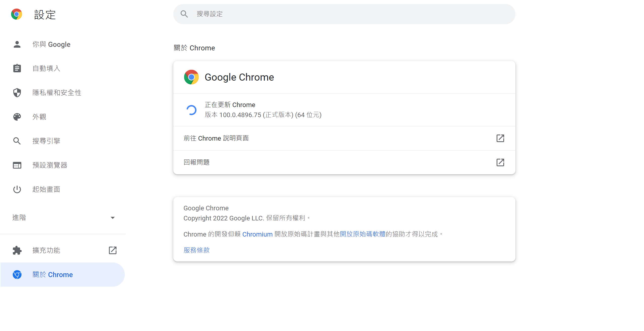Click the open-in-new icon on the 回報問題 row
This screenshot has width=644, height=331.
[x=500, y=162]
